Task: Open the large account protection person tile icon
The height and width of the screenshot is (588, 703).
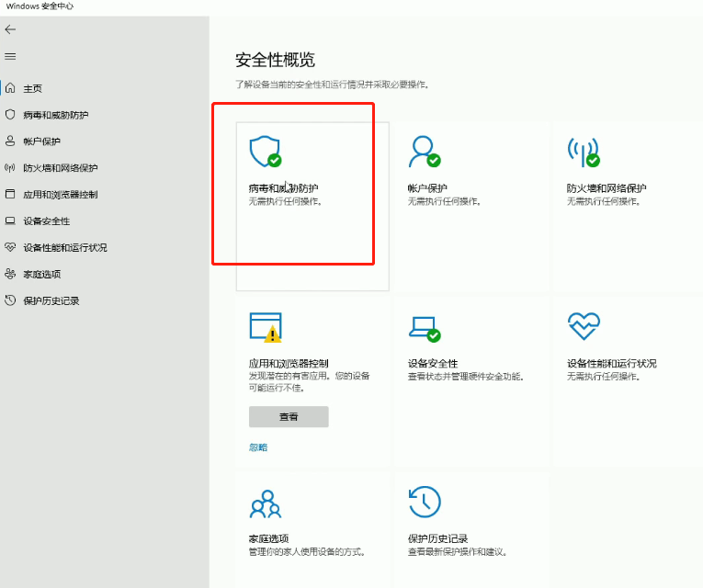Action: tap(425, 152)
